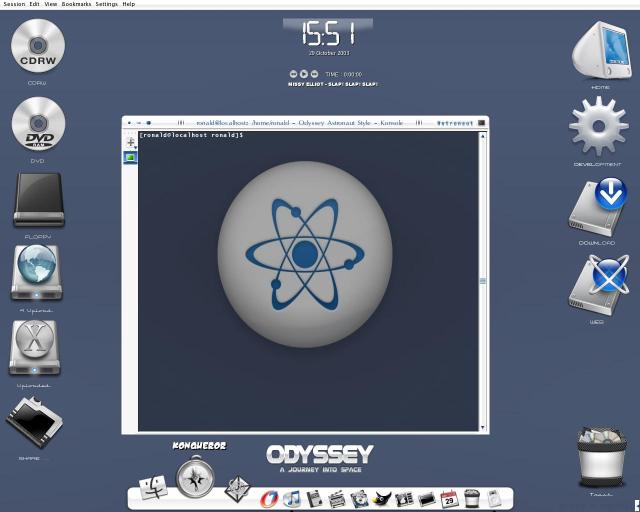Open the ID card dock icon
Viewport: 640px width, 512px height.
[x=404, y=499]
